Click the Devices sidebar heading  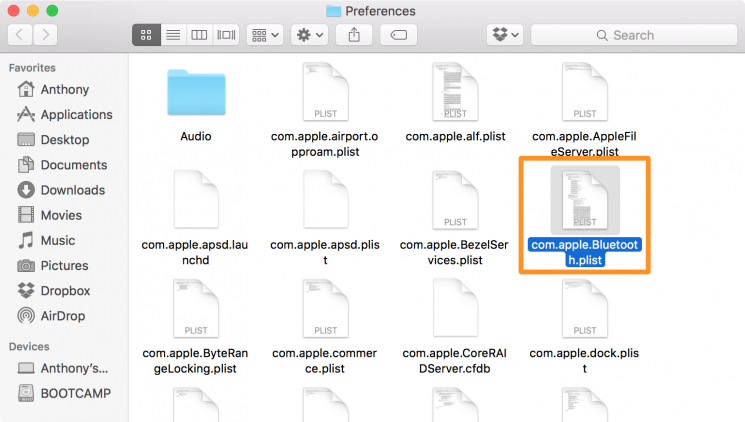click(29, 346)
